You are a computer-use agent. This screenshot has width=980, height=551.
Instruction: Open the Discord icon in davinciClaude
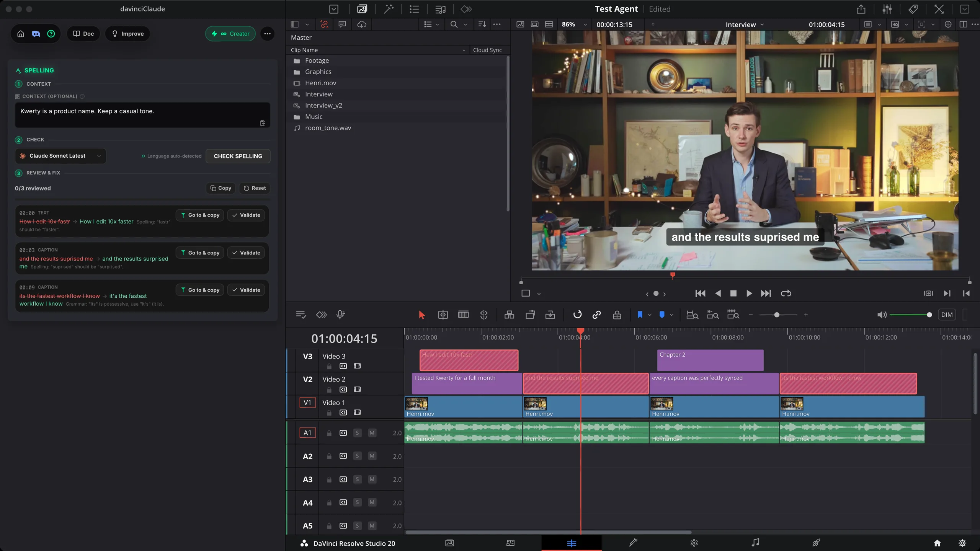coord(36,34)
